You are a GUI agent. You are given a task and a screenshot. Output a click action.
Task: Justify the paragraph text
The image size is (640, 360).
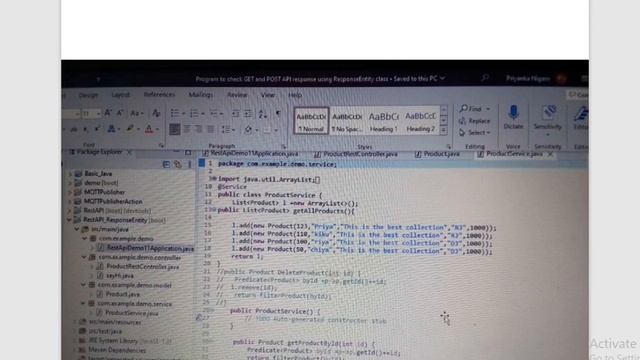[x=211, y=129]
